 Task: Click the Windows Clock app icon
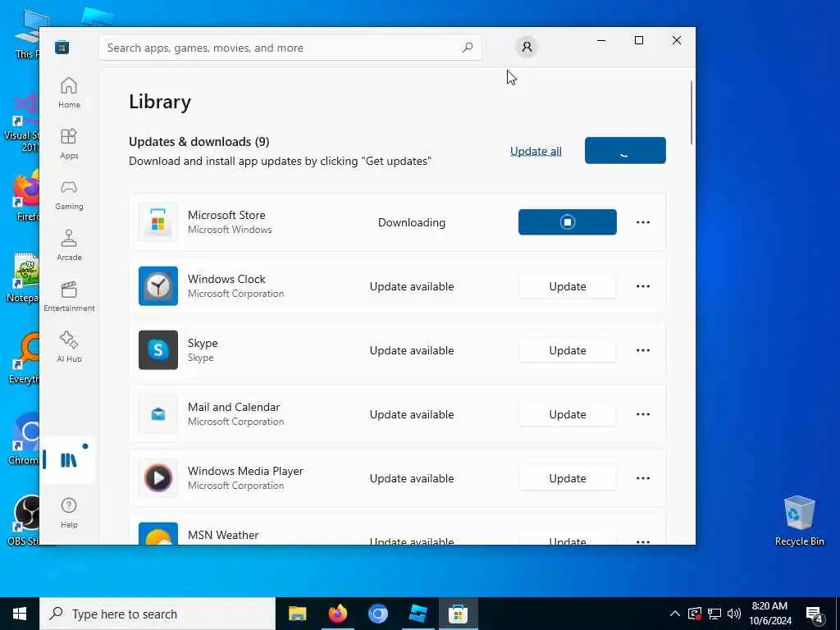(158, 286)
